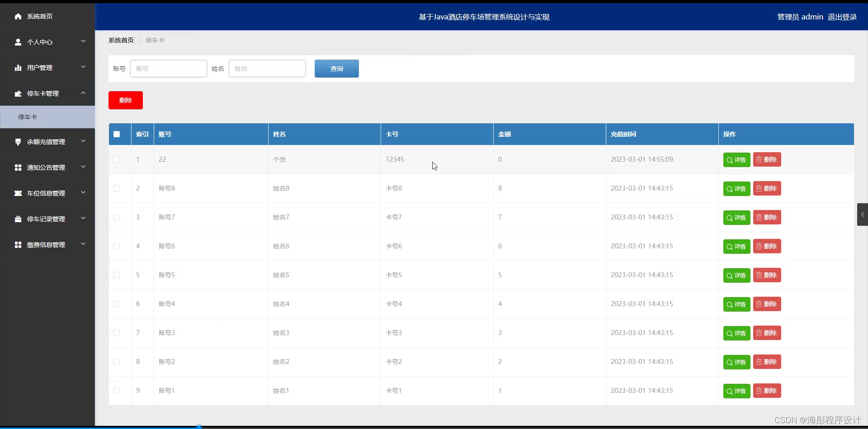This screenshot has width=868, height=429.
Task: Expand the 停车记录管理 section
Action: 83,218
